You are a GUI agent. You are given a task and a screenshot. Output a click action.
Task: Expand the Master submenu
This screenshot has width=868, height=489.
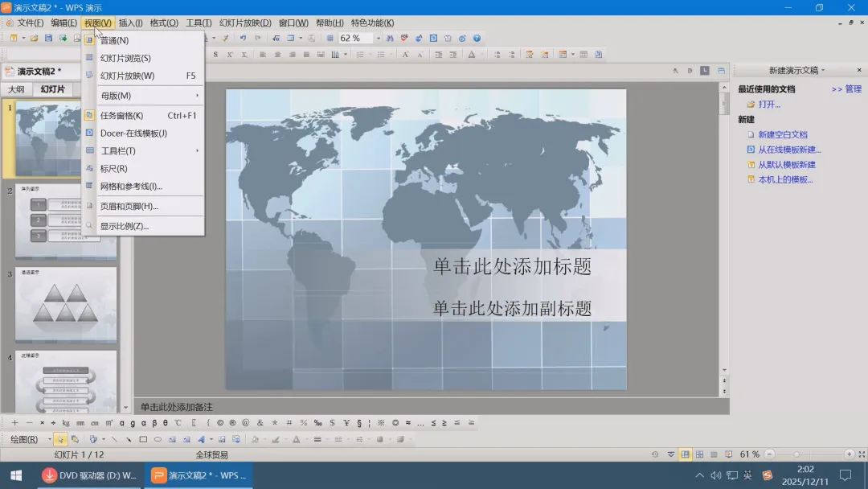tap(145, 95)
